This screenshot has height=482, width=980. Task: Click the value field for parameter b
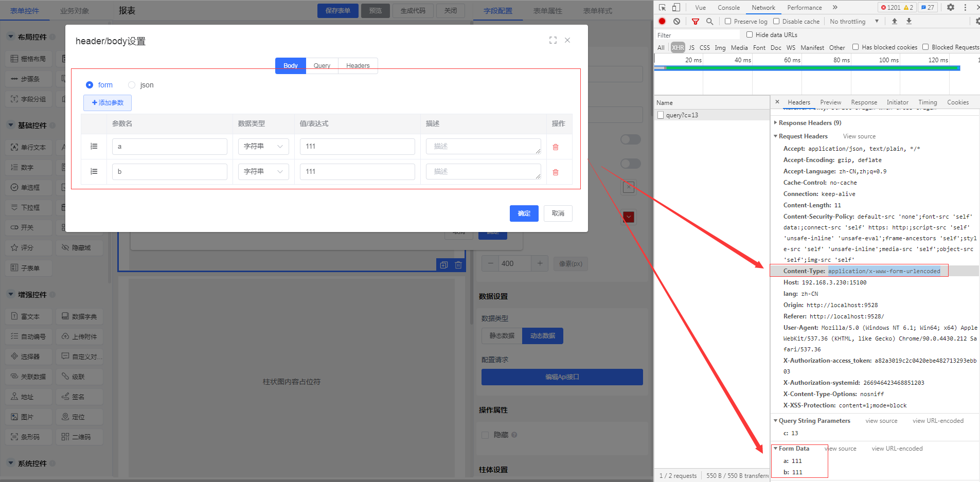coord(357,172)
